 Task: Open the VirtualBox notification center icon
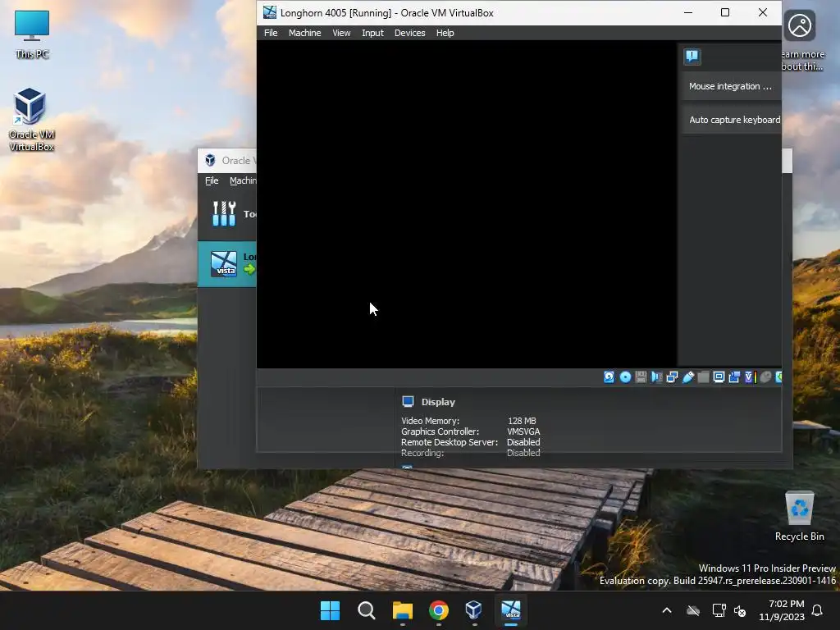pos(692,57)
